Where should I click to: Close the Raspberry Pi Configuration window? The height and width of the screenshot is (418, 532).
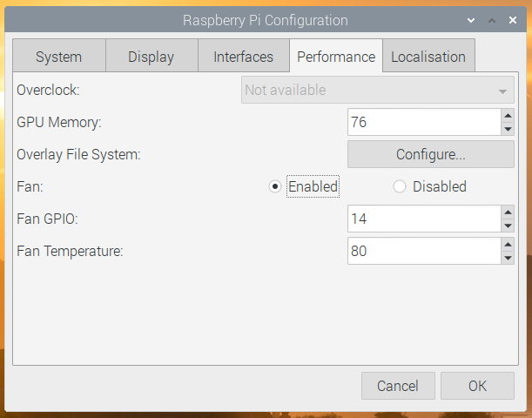tap(511, 20)
